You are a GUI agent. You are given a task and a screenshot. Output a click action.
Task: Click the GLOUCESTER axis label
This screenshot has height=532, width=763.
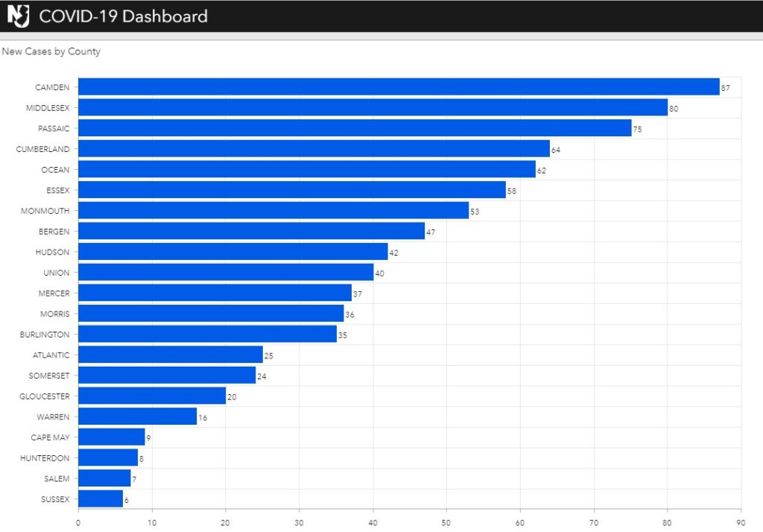coord(45,396)
